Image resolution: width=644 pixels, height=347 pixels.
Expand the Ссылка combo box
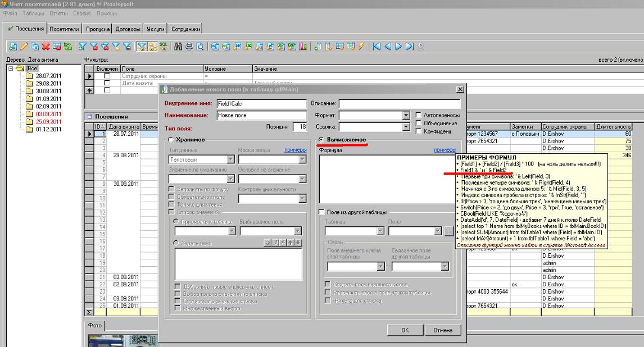[406, 127]
